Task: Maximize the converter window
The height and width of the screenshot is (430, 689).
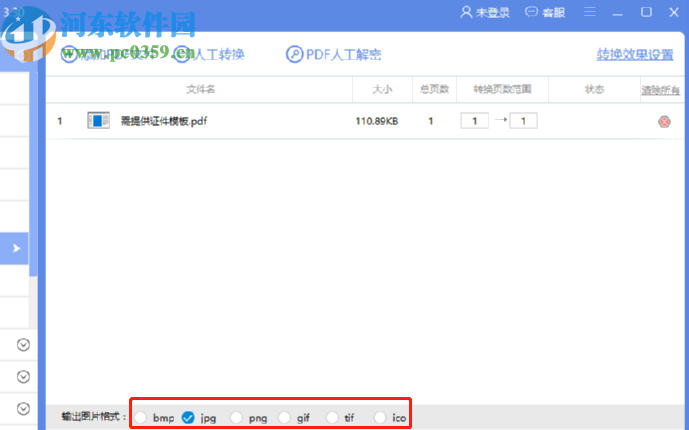Action: pos(646,12)
